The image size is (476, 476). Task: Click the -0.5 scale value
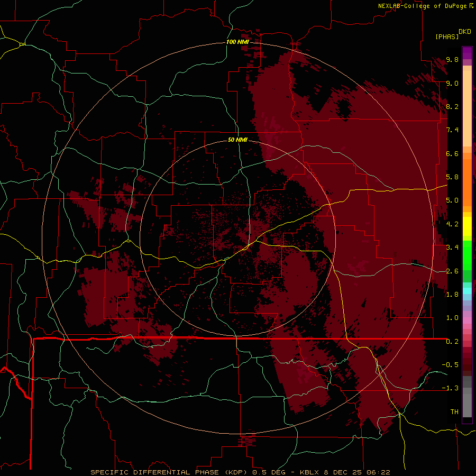[450, 365]
